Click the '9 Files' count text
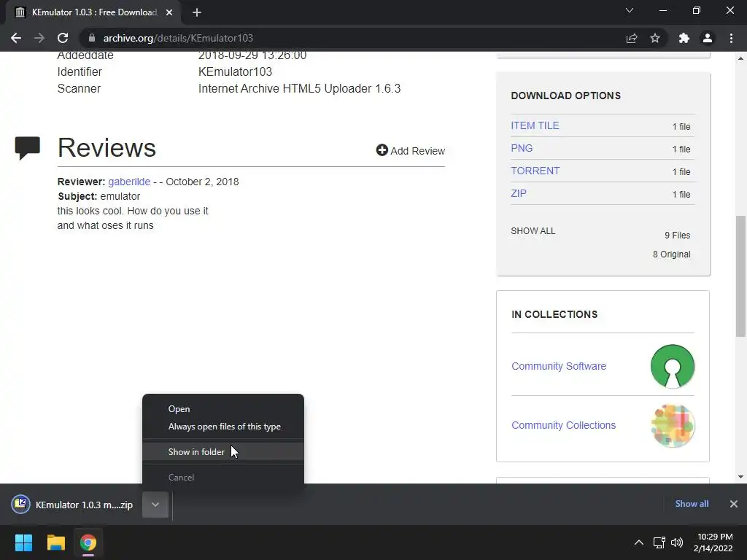Screen dimensions: 747x560 tap(678, 236)
